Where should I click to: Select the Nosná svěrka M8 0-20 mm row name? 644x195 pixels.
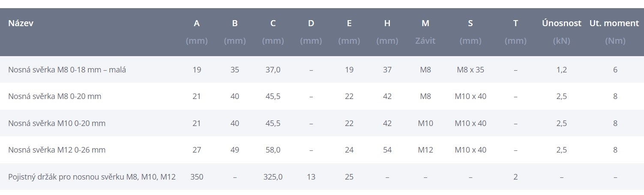click(54, 96)
